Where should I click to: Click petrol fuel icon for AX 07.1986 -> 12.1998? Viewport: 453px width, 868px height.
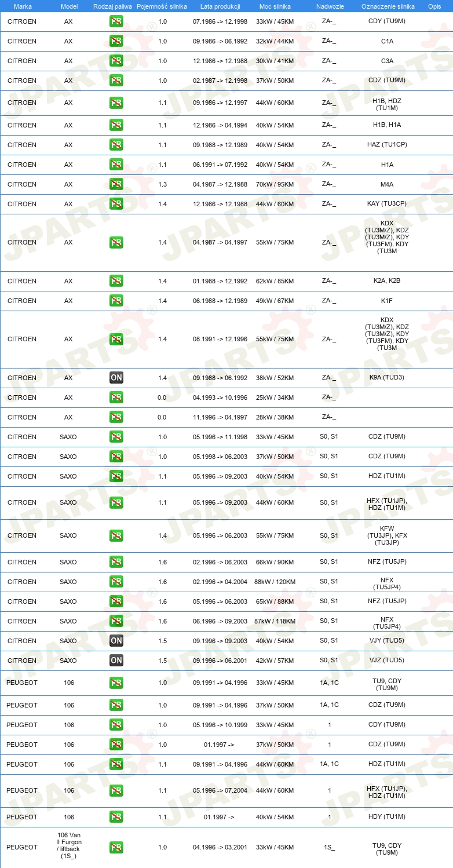(x=116, y=21)
